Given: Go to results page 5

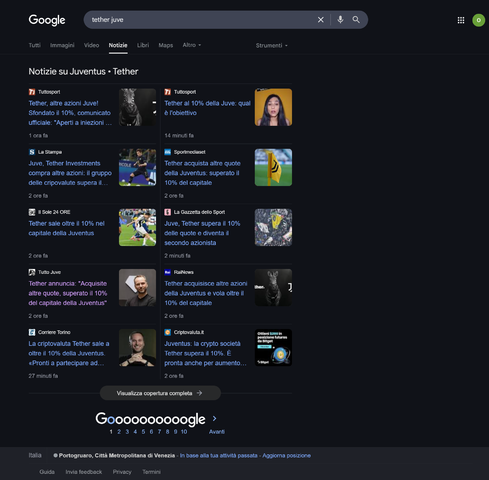Looking at the screenshot, I should click(143, 432).
